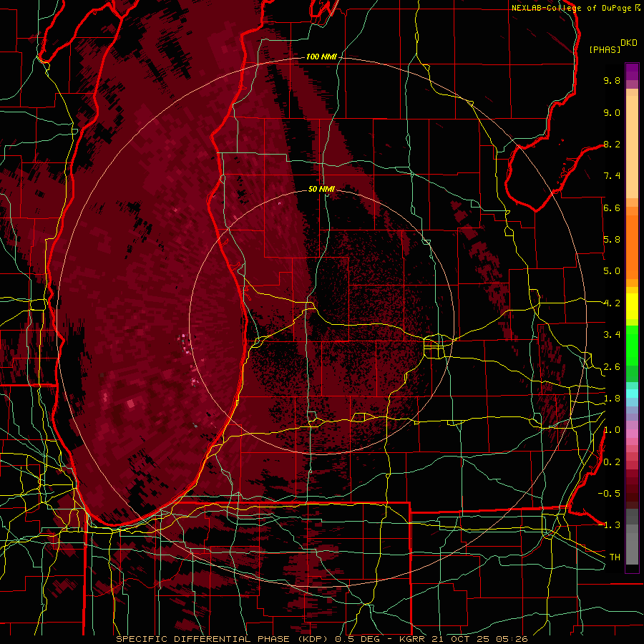Click the DKD label above the legend
This screenshot has height=644, width=644.
coord(629,43)
